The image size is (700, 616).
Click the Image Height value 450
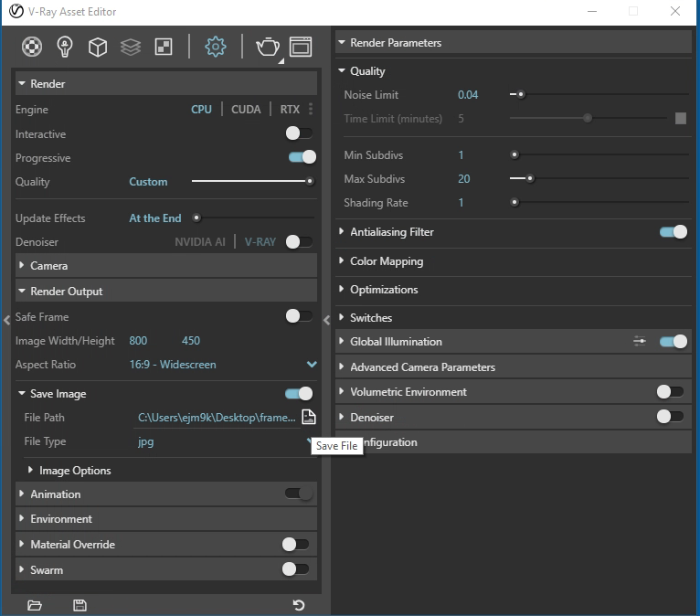[191, 340]
